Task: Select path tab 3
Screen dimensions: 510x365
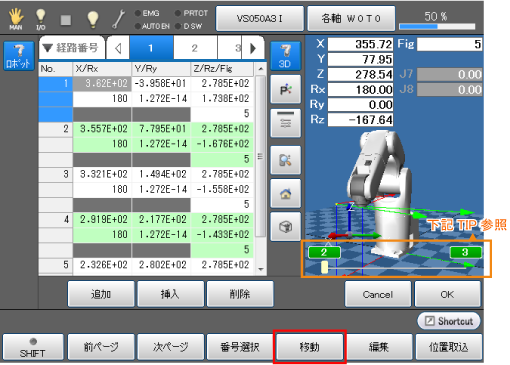Action: [230, 49]
